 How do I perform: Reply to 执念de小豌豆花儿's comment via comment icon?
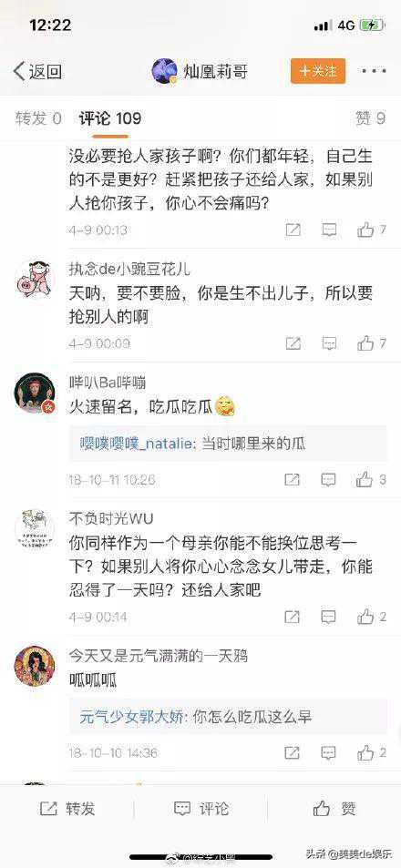pyautogui.click(x=329, y=343)
